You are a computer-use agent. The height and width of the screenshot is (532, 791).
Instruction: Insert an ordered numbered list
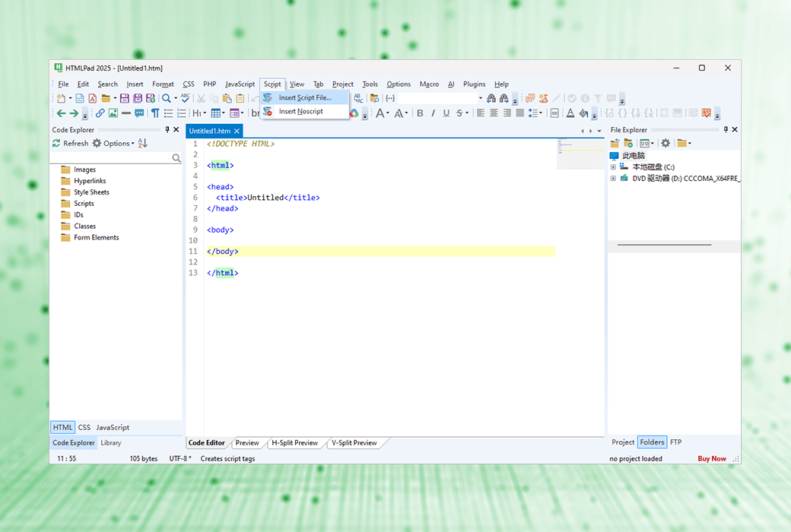point(182,113)
